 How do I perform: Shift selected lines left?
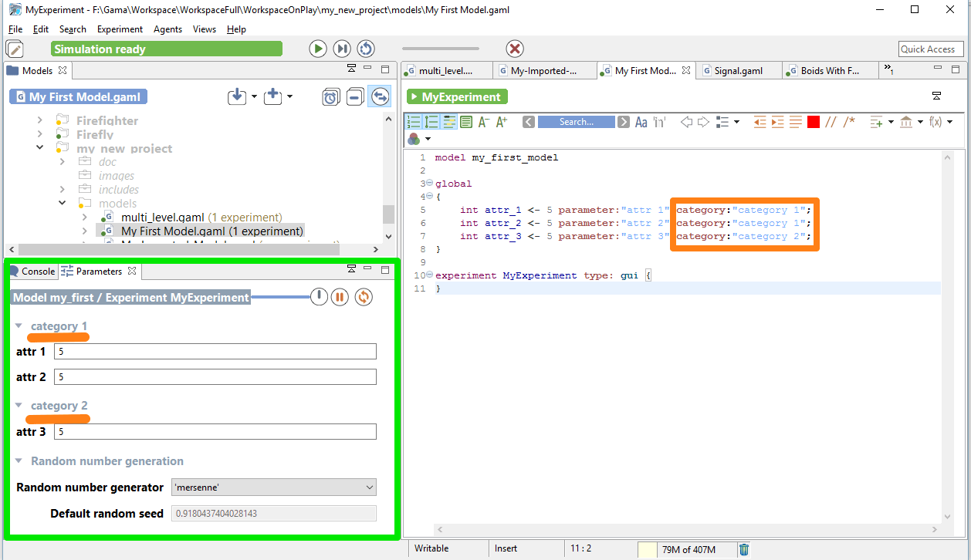760,122
